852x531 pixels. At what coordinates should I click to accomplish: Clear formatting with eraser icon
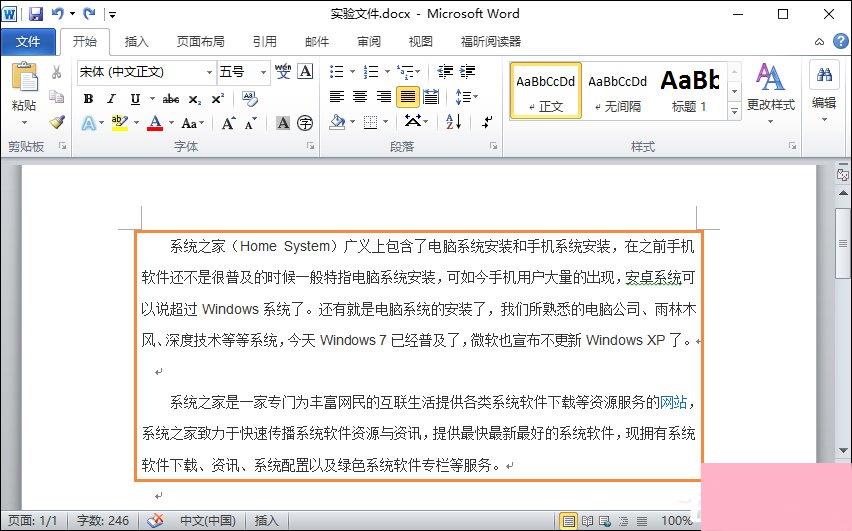pyautogui.click(x=249, y=98)
